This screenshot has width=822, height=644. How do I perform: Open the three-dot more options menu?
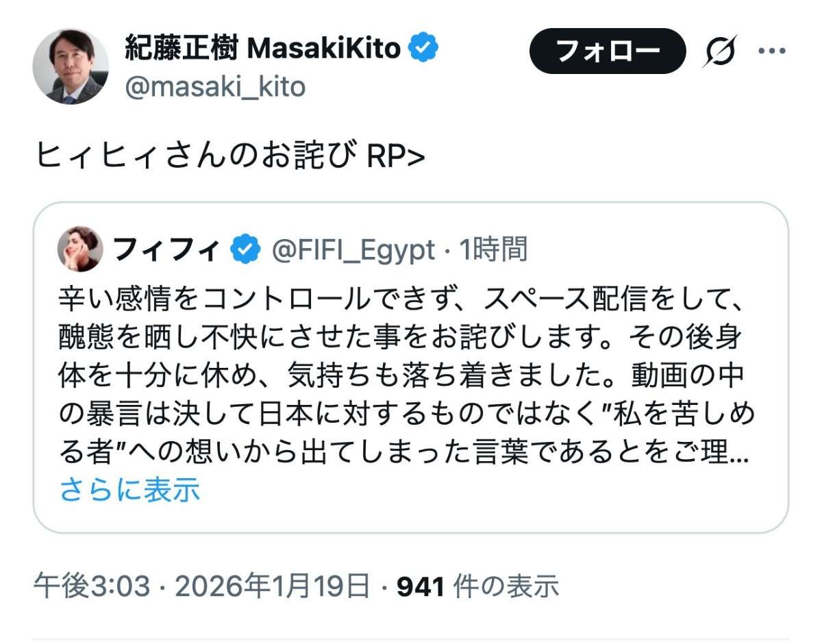pyautogui.click(x=775, y=51)
